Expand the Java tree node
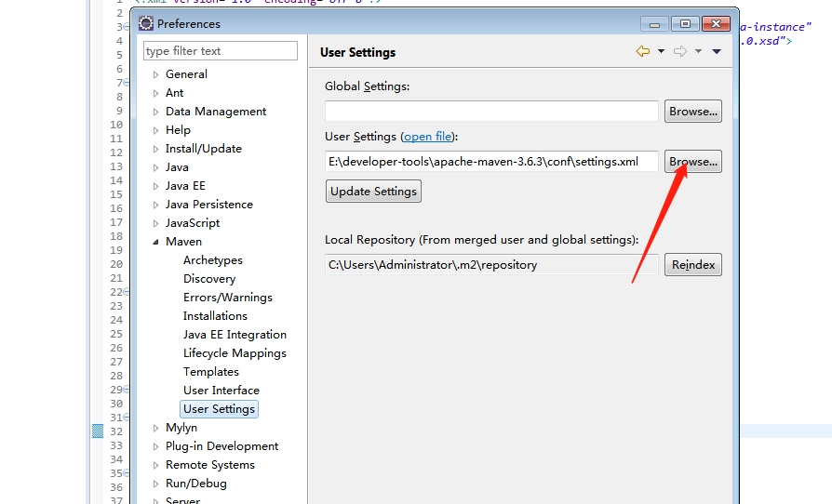The image size is (832, 504). point(155,167)
